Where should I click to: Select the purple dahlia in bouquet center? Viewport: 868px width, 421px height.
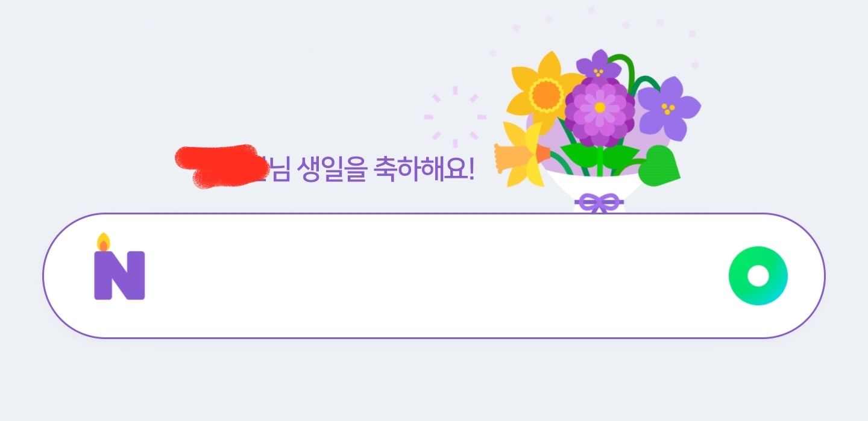click(599, 110)
